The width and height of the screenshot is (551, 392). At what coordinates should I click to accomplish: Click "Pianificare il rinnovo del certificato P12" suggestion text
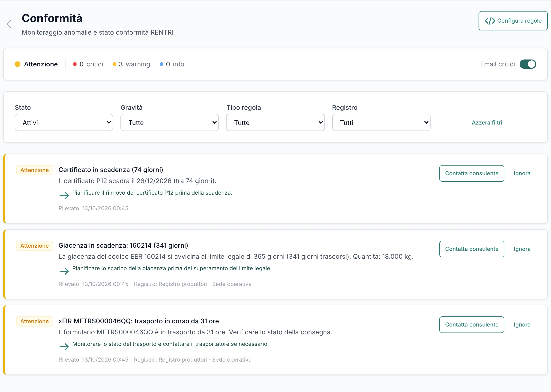tap(152, 193)
